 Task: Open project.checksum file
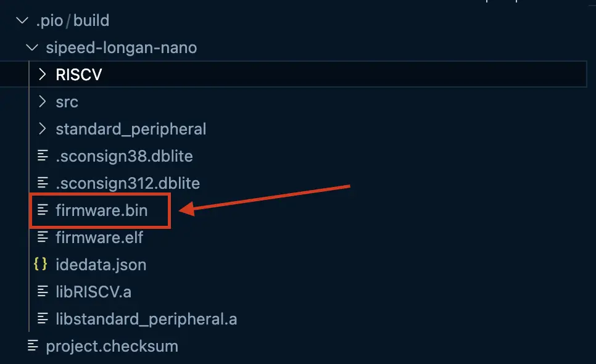click(112, 346)
